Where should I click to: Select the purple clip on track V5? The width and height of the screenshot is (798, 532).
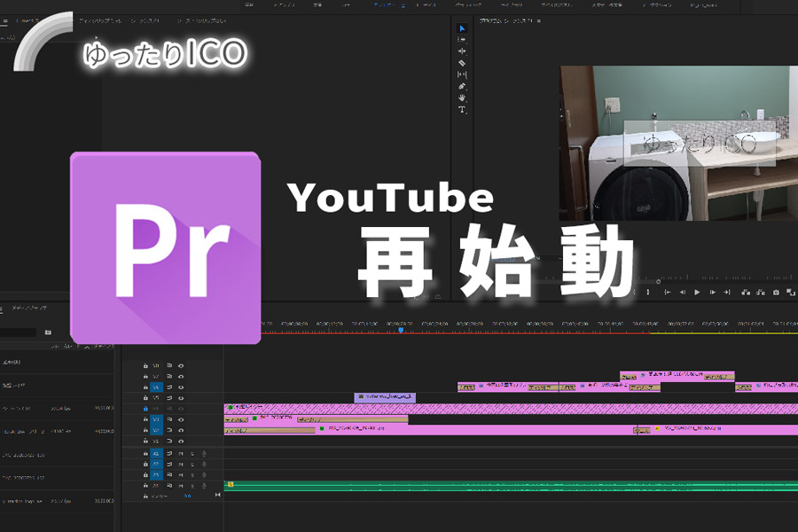(x=385, y=397)
